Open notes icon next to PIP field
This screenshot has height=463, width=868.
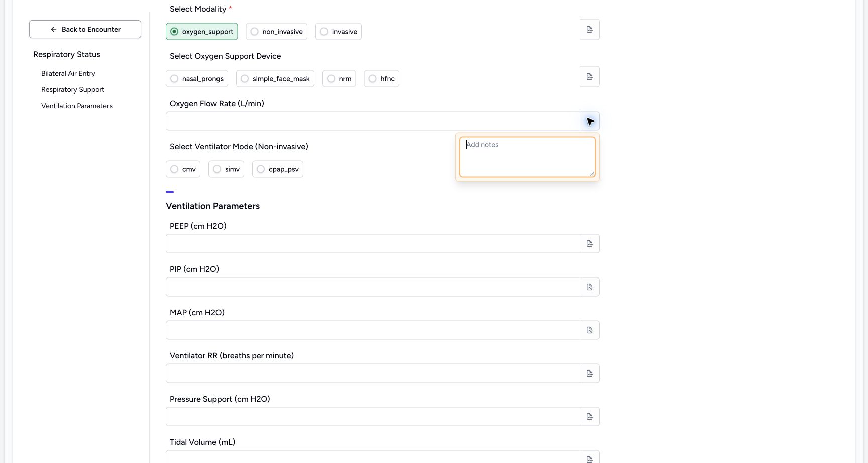[x=589, y=287]
